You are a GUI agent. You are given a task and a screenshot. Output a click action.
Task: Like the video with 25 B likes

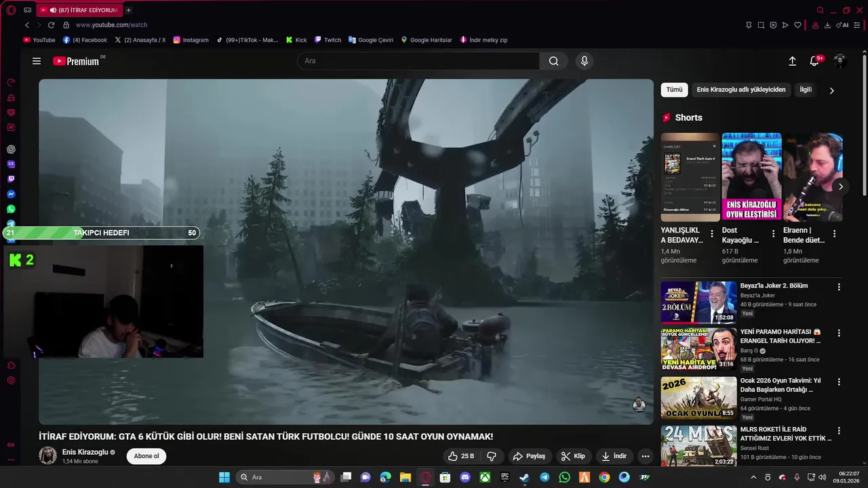[461, 456]
